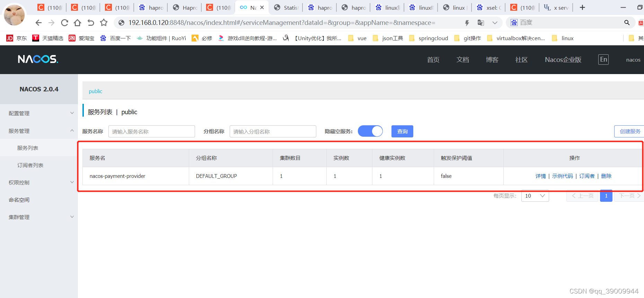Viewport: 644px width, 298px height.
Task: Expand the 权限控制 sidebar menu
Action: 39,182
